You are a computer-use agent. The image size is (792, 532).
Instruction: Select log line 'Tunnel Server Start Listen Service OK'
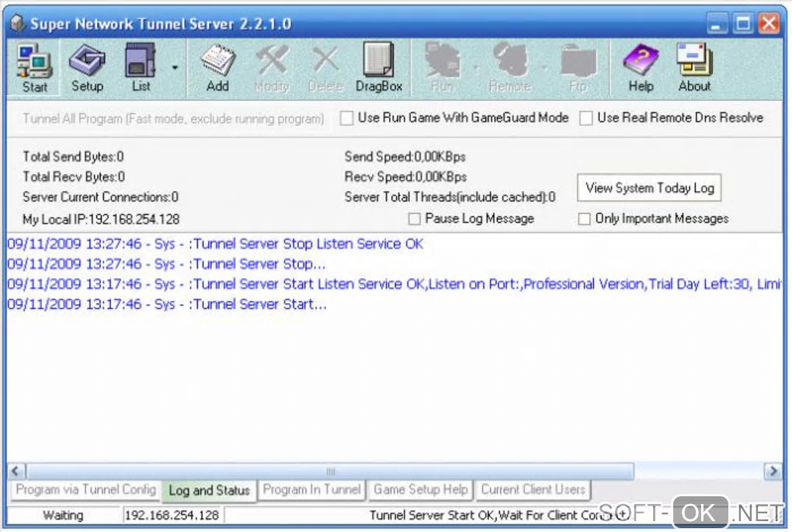pyautogui.click(x=394, y=284)
